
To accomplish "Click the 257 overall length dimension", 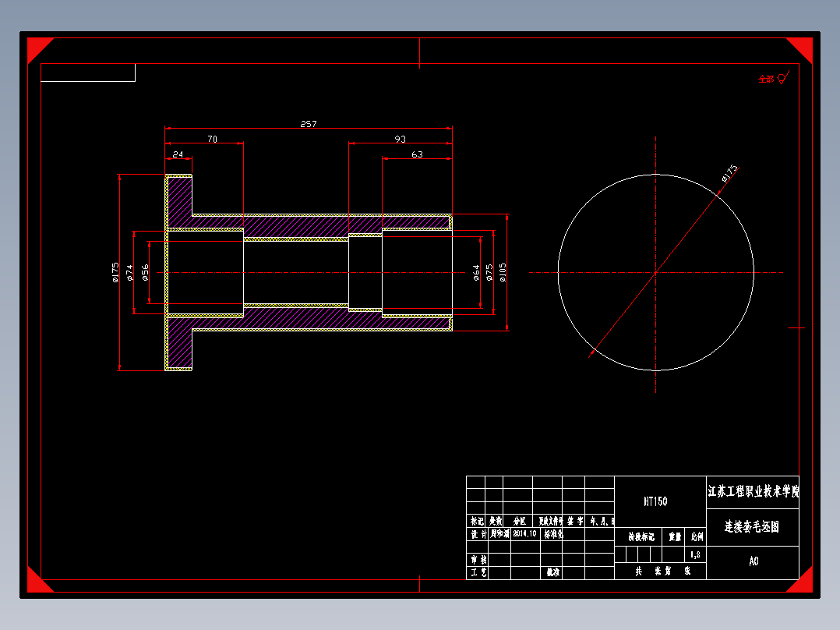I will tap(309, 124).
